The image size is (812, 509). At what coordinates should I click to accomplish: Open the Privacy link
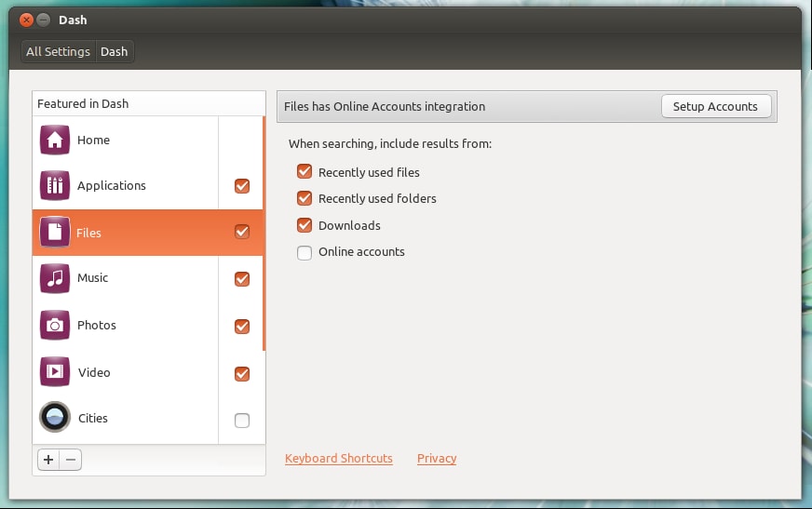437,459
